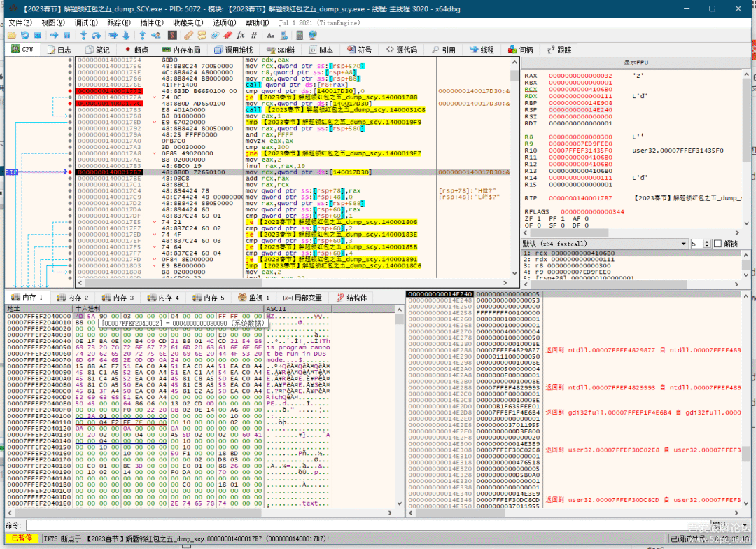Click the argument count stepper arrows
The height and width of the screenshot is (549, 756).
point(707,244)
